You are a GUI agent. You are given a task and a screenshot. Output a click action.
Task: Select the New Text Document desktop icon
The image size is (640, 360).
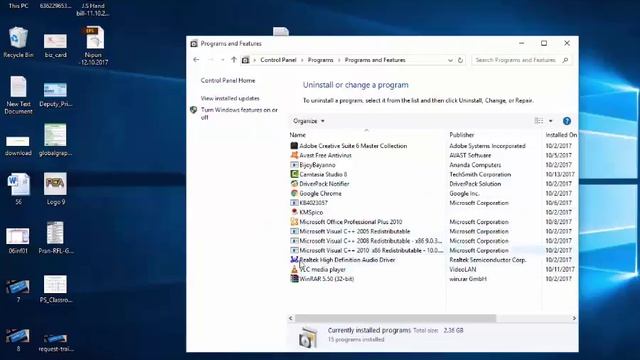[x=18, y=96]
